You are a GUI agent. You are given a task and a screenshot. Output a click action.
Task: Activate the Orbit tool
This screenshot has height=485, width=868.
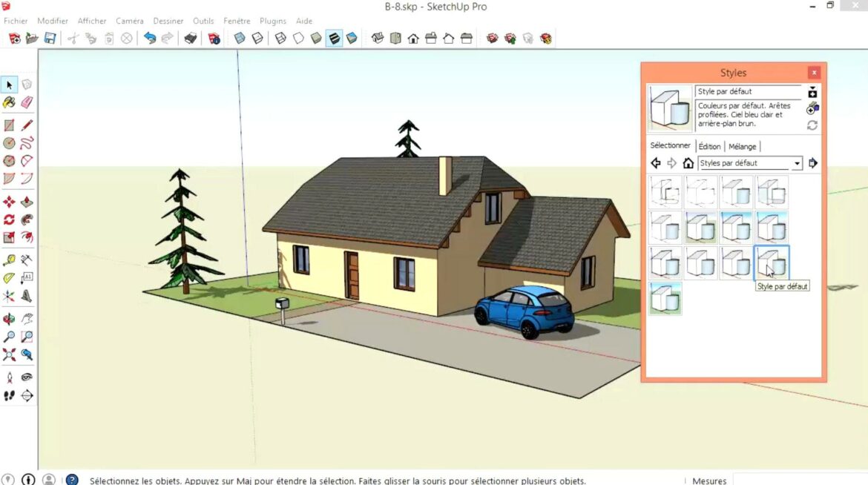(x=10, y=318)
